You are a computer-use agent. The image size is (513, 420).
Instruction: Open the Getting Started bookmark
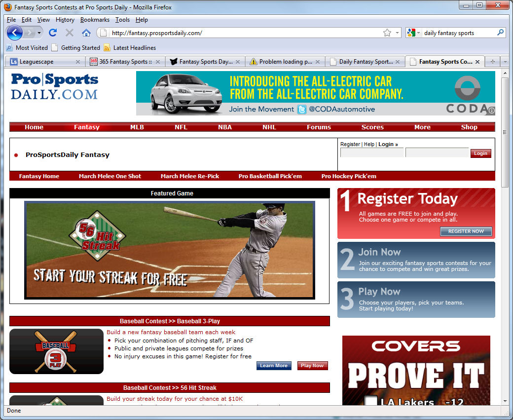coord(76,48)
